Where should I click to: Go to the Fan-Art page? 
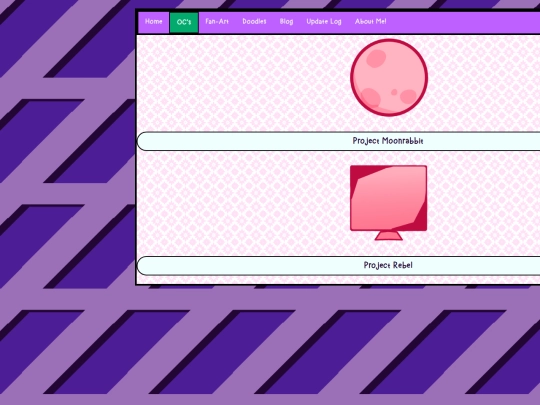pyautogui.click(x=217, y=22)
